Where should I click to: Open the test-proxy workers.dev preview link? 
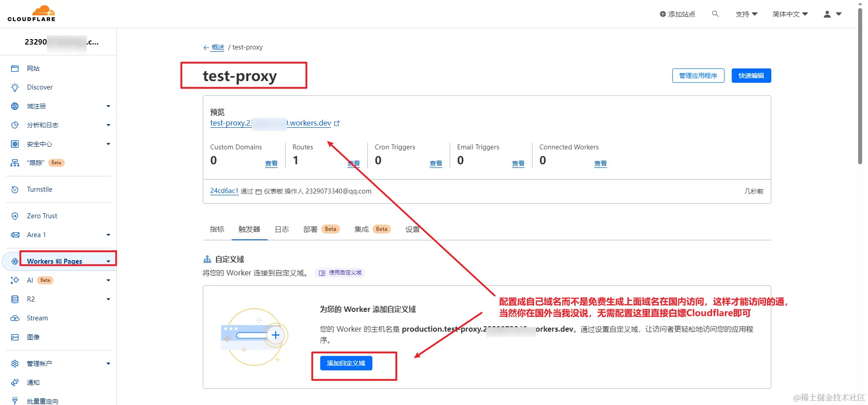coord(271,123)
